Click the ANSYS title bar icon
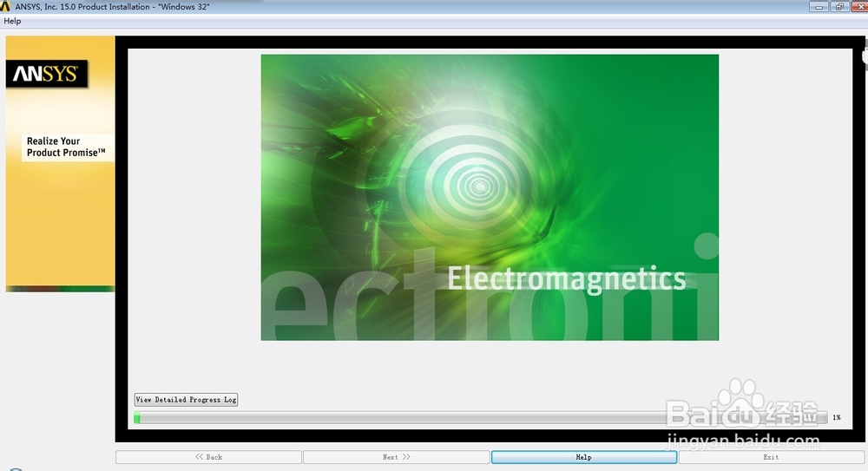The width and height of the screenshot is (868, 471). (x=5, y=7)
